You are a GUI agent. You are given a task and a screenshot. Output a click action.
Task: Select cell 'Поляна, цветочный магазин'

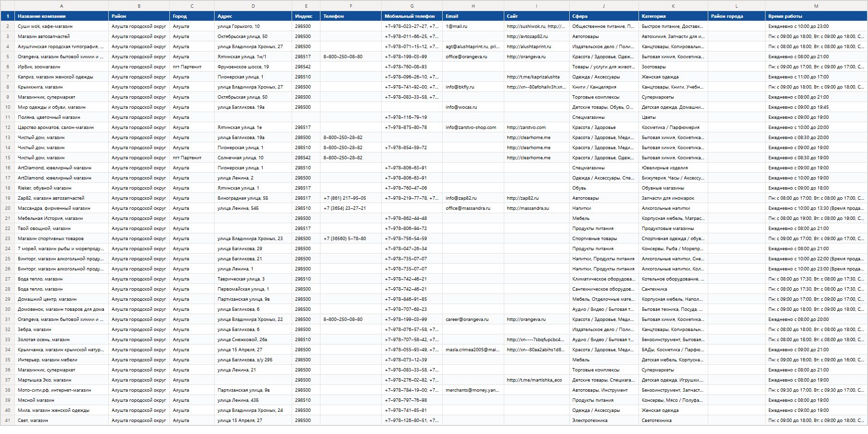(62, 117)
